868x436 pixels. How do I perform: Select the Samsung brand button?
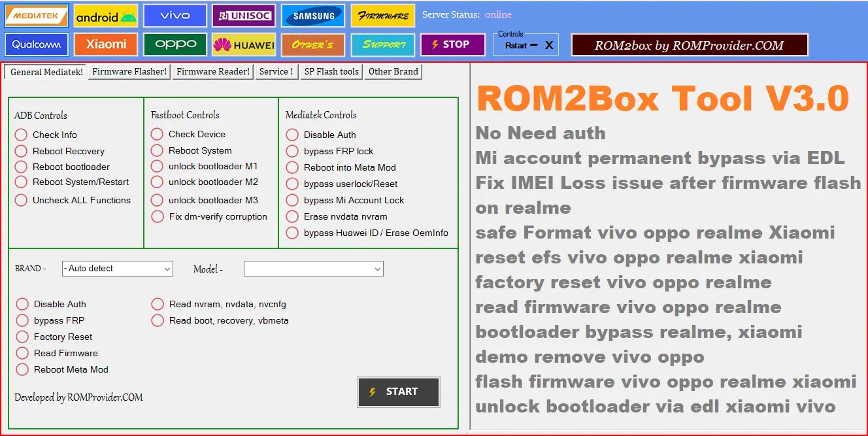[x=313, y=16]
